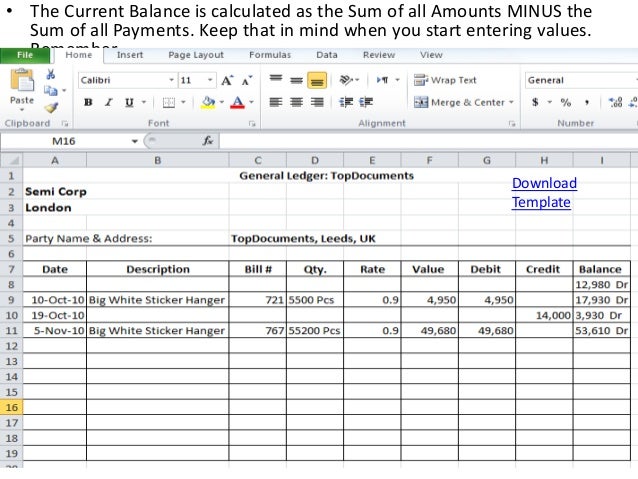Switch to the Review tab
Viewport: 638px width, 479px height.
click(379, 55)
